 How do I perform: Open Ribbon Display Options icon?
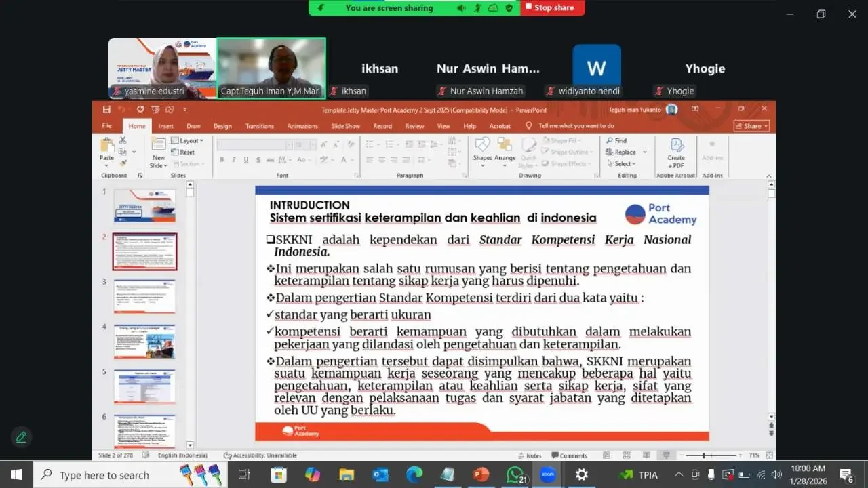(x=694, y=109)
